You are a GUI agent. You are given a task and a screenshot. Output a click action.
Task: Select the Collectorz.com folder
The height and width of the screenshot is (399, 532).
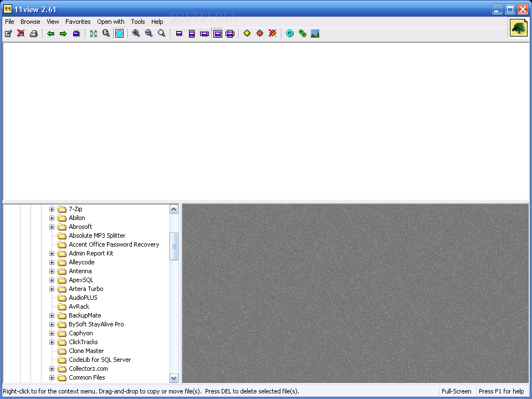point(88,369)
